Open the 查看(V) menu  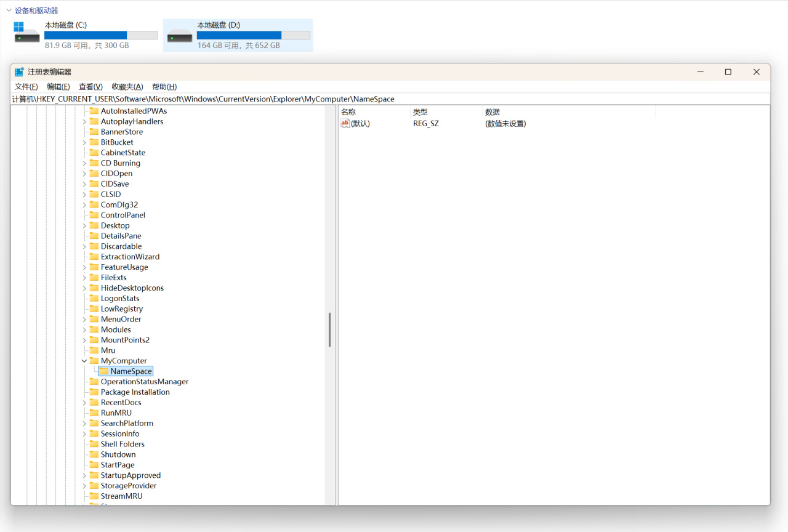90,87
